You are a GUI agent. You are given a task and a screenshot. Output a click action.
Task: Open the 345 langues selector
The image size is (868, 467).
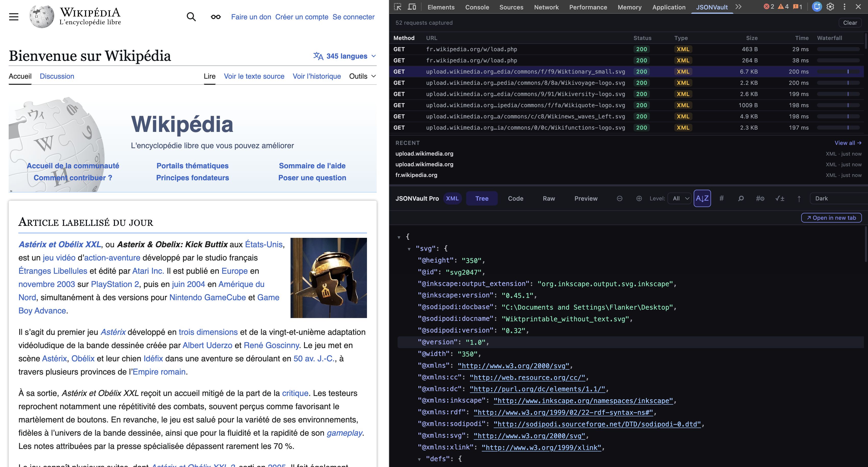[x=344, y=56]
